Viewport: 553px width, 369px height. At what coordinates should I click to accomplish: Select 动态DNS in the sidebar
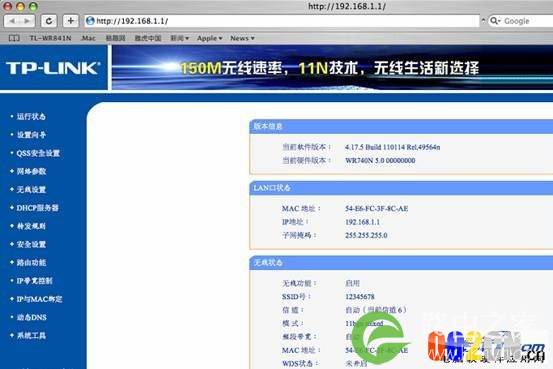pyautogui.click(x=32, y=317)
